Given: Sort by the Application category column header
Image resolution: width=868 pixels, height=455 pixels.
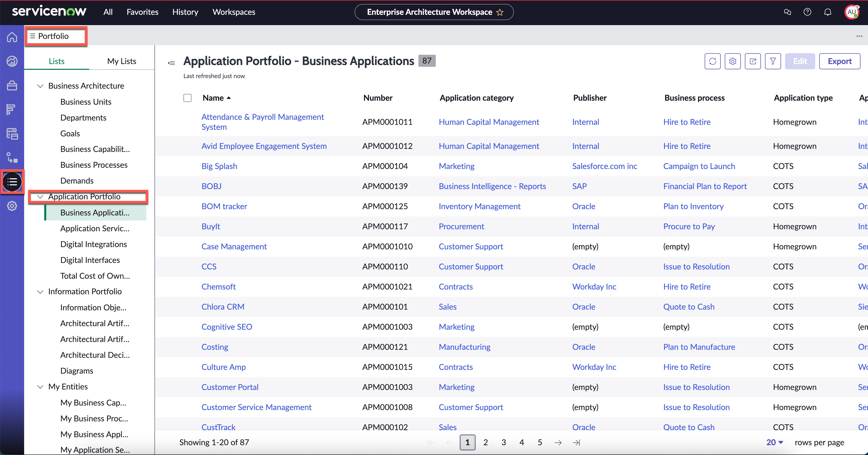Looking at the screenshot, I should [476, 98].
